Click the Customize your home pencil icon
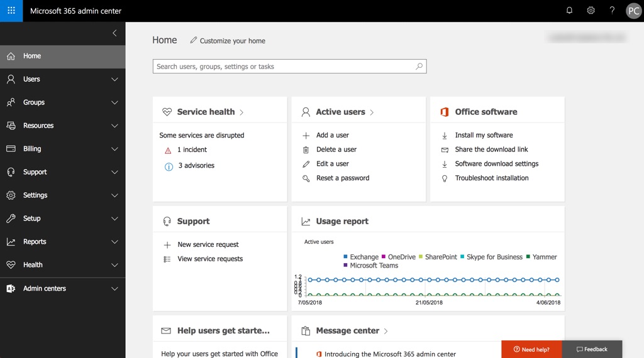This screenshot has height=358, width=644. pyautogui.click(x=194, y=40)
